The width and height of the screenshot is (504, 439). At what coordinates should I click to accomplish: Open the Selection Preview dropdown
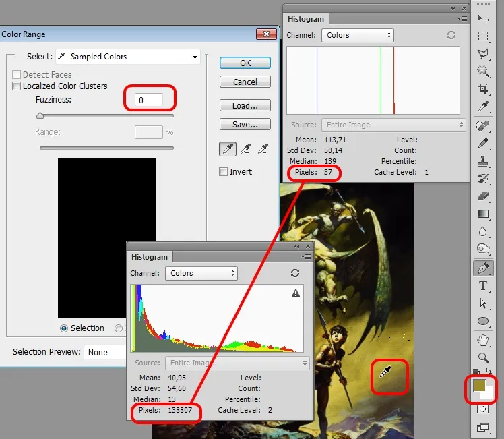click(x=105, y=352)
